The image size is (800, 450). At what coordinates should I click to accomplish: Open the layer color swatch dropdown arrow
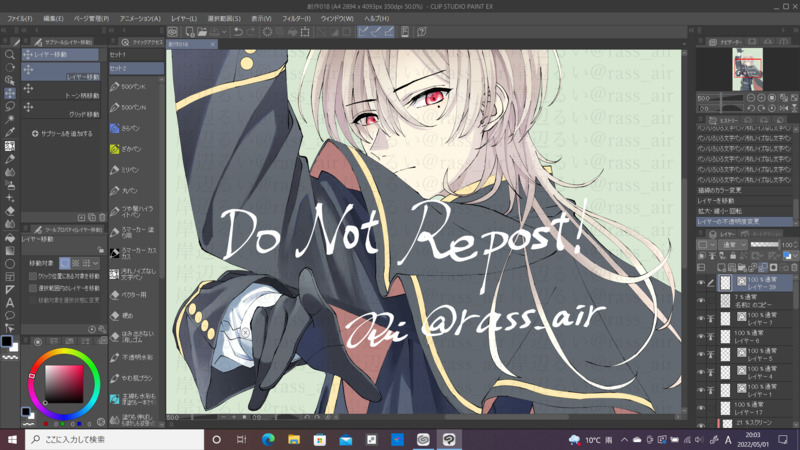coord(795,256)
